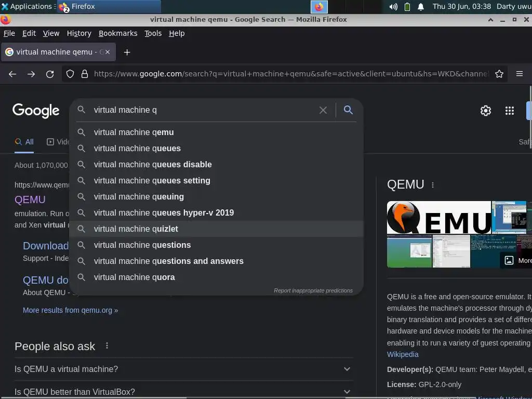Open the Edit menu
This screenshot has height=399, width=532.
pos(29,33)
